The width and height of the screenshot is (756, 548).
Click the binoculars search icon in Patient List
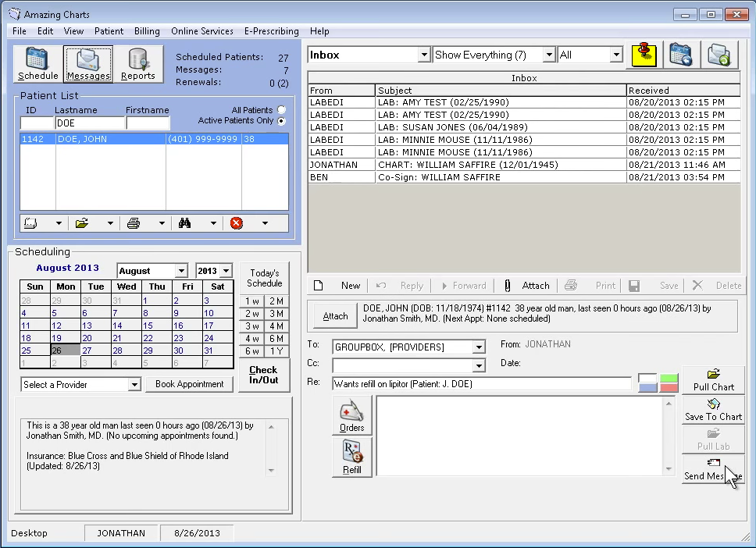click(x=185, y=223)
